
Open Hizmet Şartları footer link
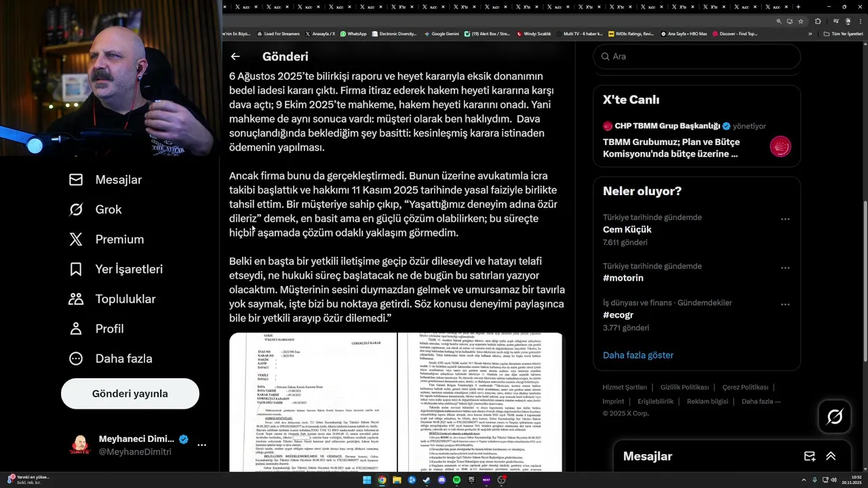coord(625,387)
